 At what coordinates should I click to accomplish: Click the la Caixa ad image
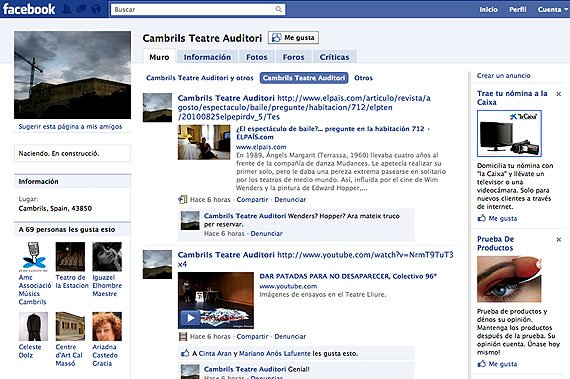click(509, 134)
